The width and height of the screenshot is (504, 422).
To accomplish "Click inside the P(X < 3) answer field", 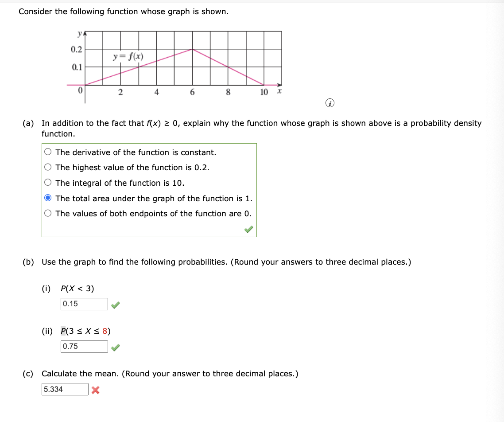I will point(83,303).
